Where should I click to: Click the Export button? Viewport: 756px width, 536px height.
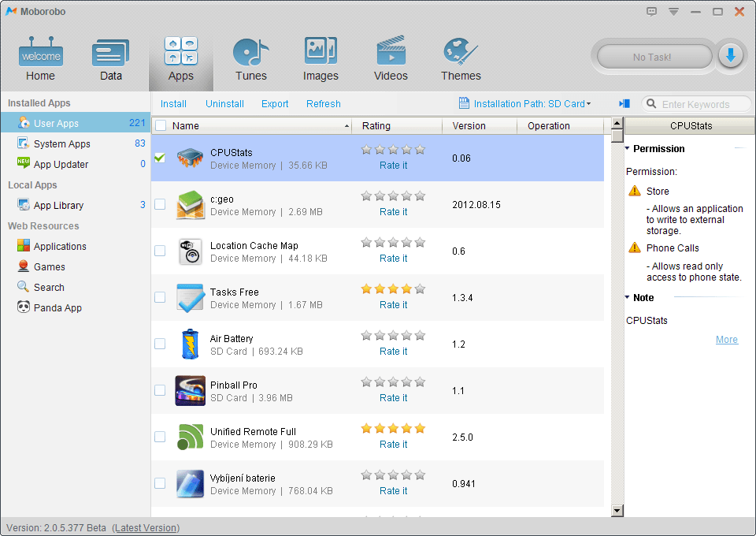[275, 104]
